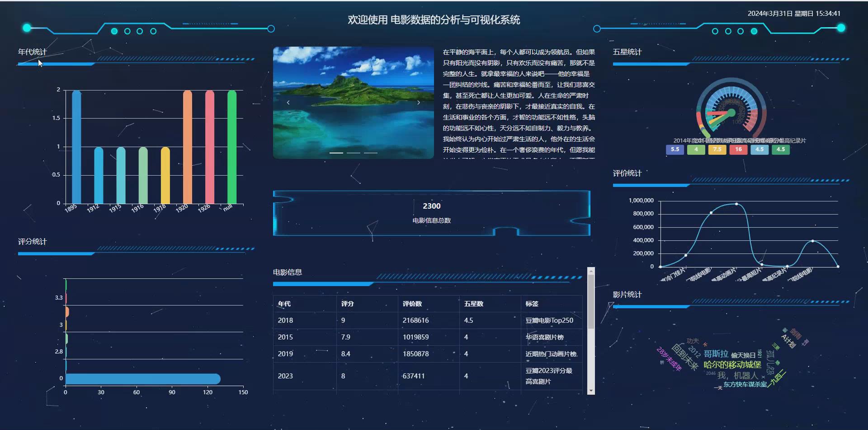
Task: Click the 影片统计 panel title
Action: [627, 294]
